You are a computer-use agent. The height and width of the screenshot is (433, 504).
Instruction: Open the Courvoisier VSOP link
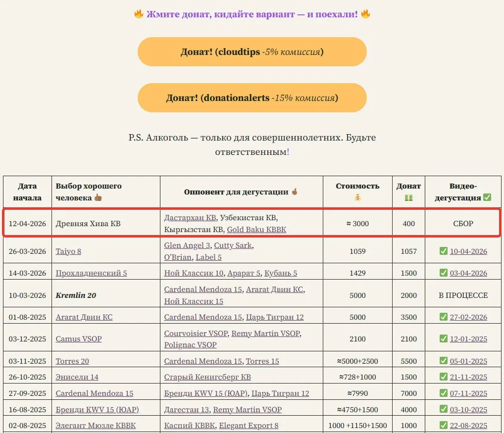pyautogui.click(x=196, y=334)
